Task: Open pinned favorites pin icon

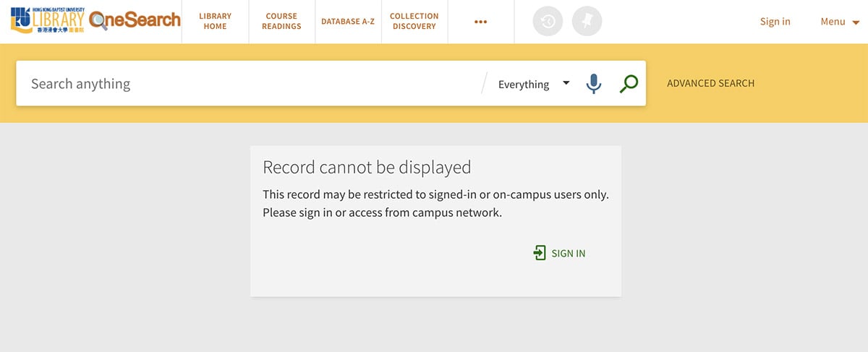Action: [x=587, y=22]
